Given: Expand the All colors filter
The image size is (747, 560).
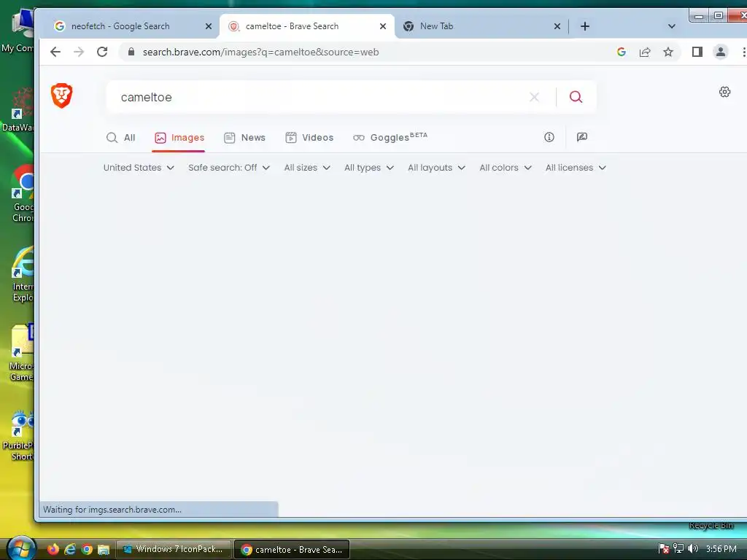Looking at the screenshot, I should click(x=506, y=168).
